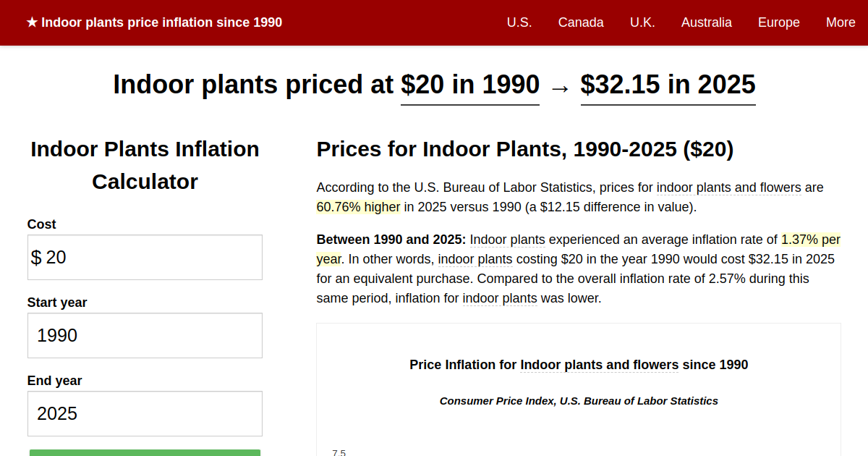Click the "$32.15 in 2025" headline link
Image resolution: width=868 pixels, height=456 pixels.
click(x=668, y=85)
